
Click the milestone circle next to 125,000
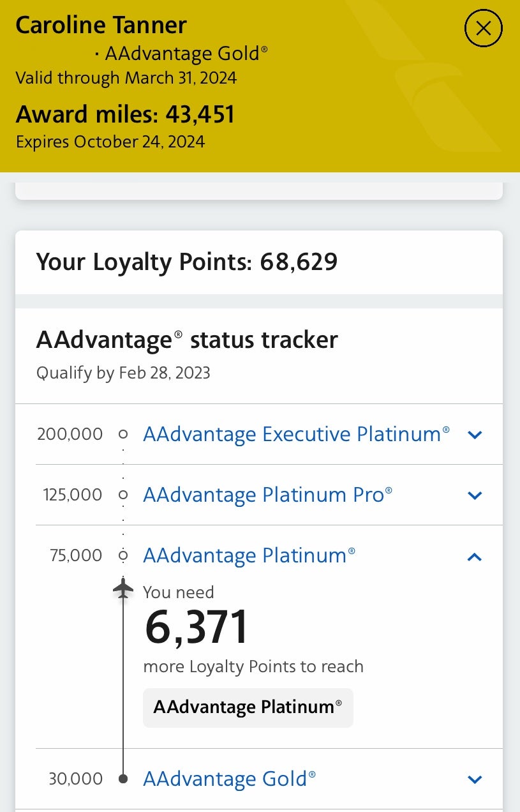pyautogui.click(x=123, y=495)
